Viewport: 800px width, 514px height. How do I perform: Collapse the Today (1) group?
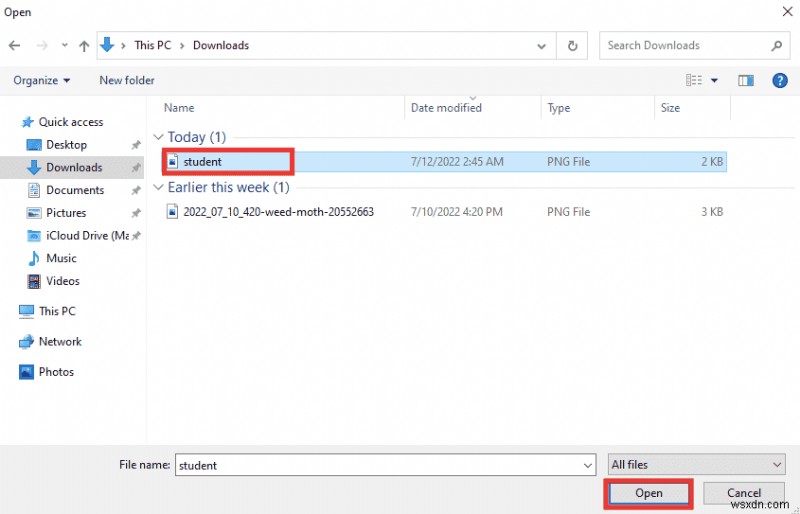coord(159,137)
